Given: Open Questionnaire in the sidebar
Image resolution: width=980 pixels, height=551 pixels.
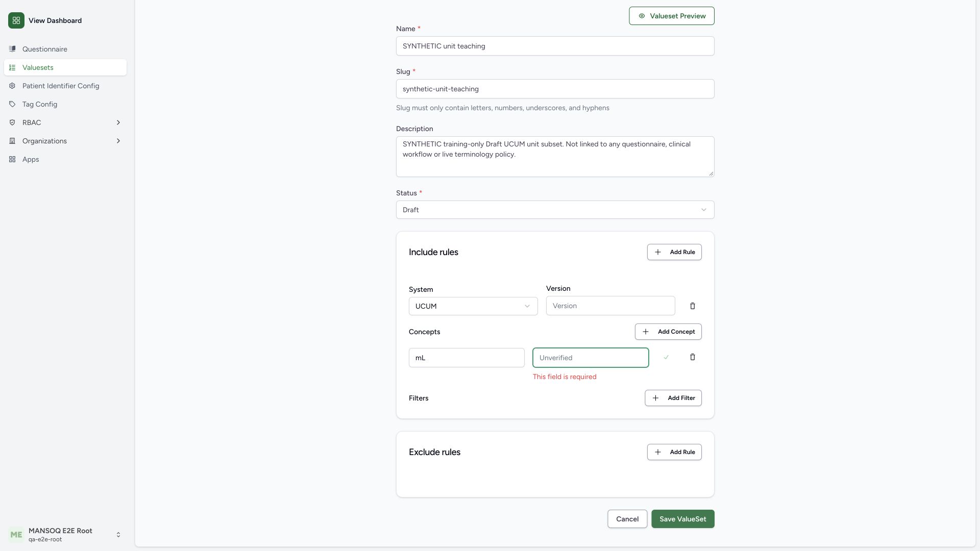Looking at the screenshot, I should [65, 49].
